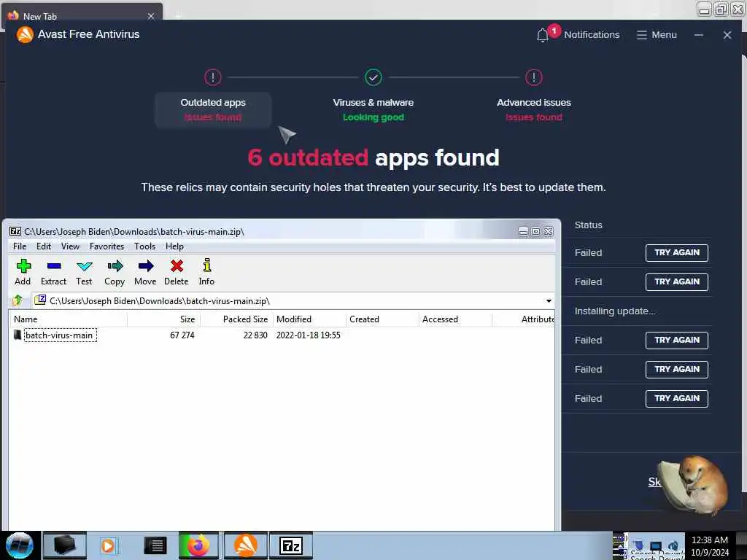The height and width of the screenshot is (560, 747).
Task: Sort by the Created column header
Action: pos(382,319)
